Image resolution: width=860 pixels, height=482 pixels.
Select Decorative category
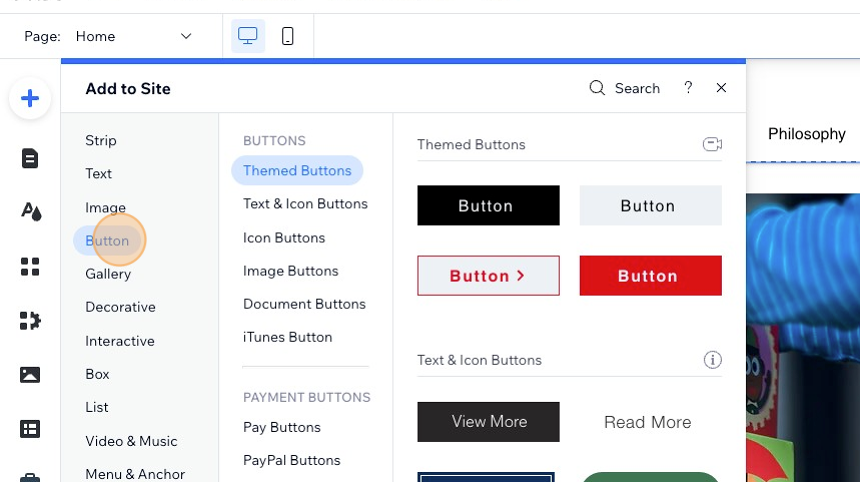pyautogui.click(x=121, y=307)
